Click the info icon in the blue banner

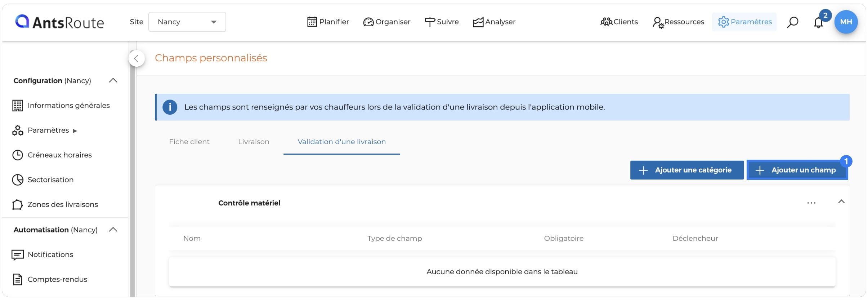coord(170,107)
